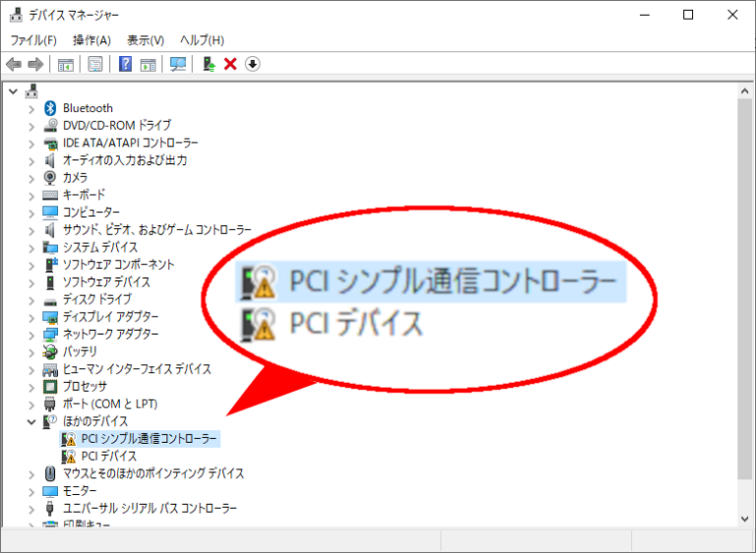Screen dimensions: 756x553
Task: Collapse the ほかのデバイス node
Action: [31, 422]
